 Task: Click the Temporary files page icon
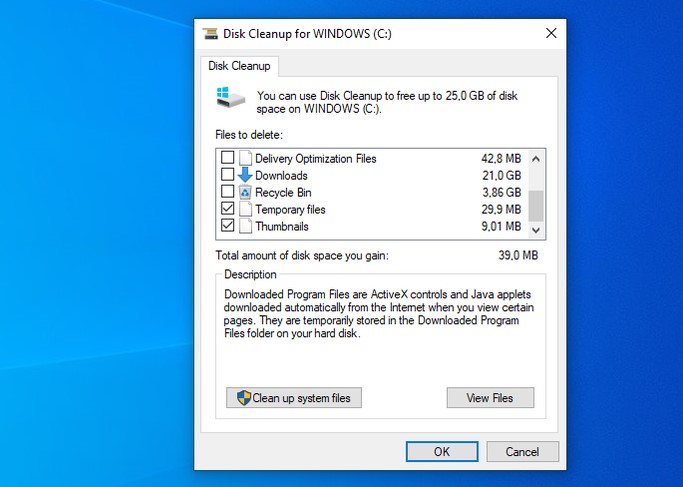click(x=245, y=209)
